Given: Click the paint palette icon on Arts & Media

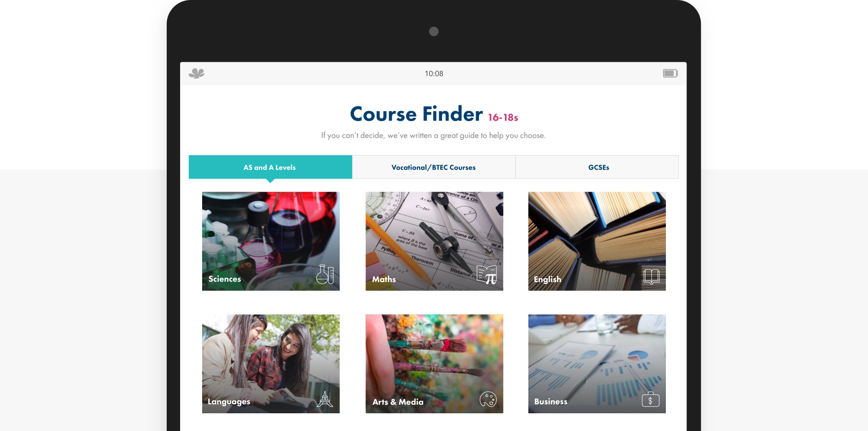Looking at the screenshot, I should 488,399.
